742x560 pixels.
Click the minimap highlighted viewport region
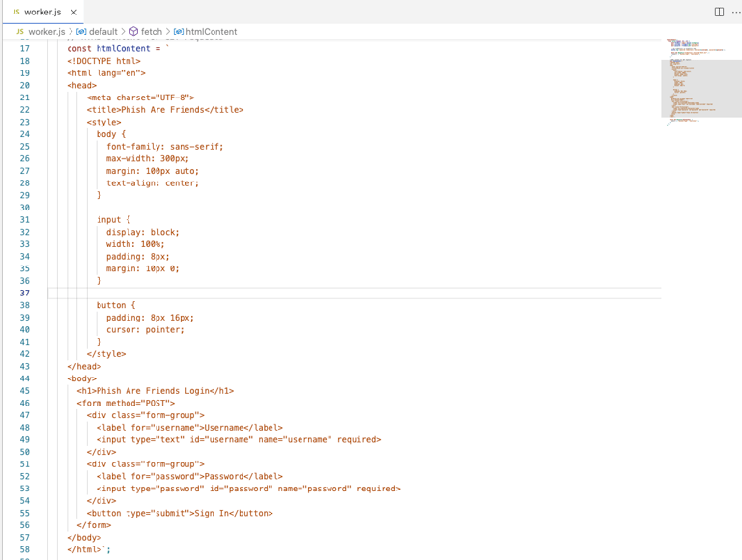tap(701, 89)
